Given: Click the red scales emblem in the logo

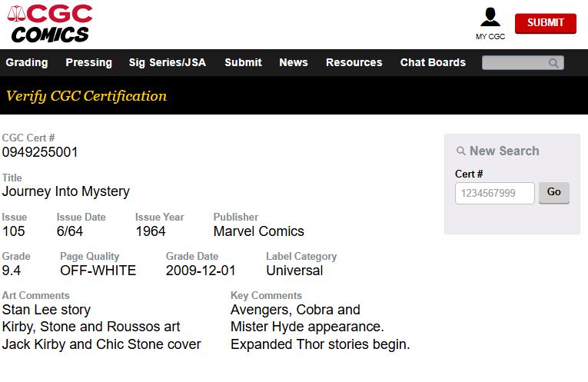Looking at the screenshot, I should (x=16, y=14).
